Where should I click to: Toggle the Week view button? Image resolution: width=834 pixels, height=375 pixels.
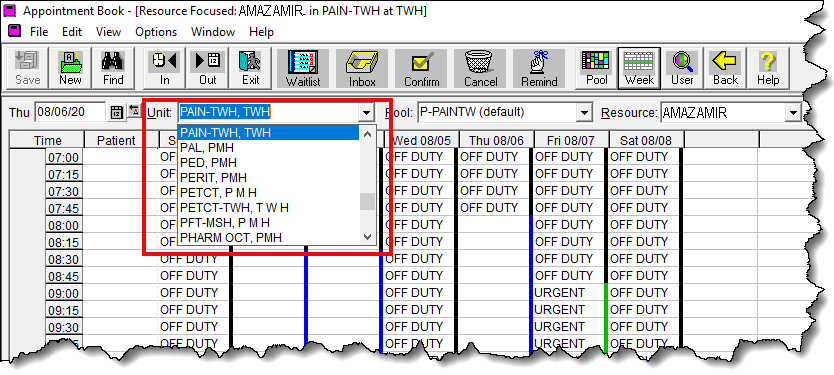[639, 69]
